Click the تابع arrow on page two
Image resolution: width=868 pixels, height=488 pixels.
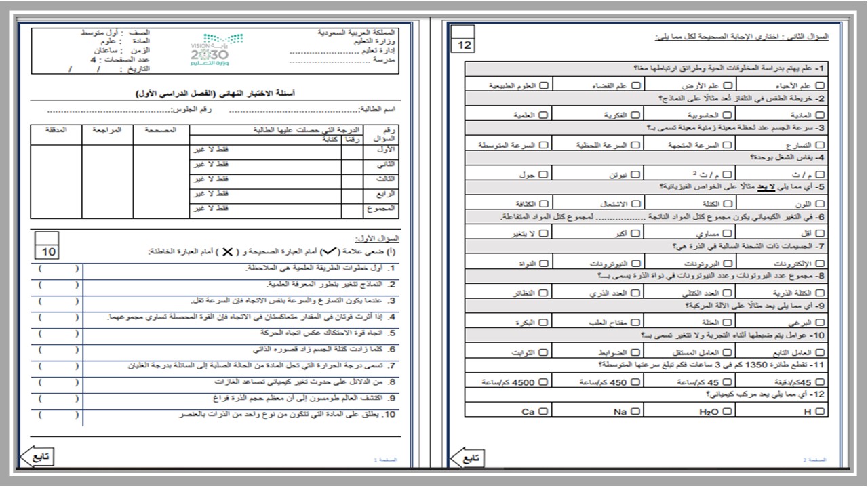pyautogui.click(x=467, y=458)
